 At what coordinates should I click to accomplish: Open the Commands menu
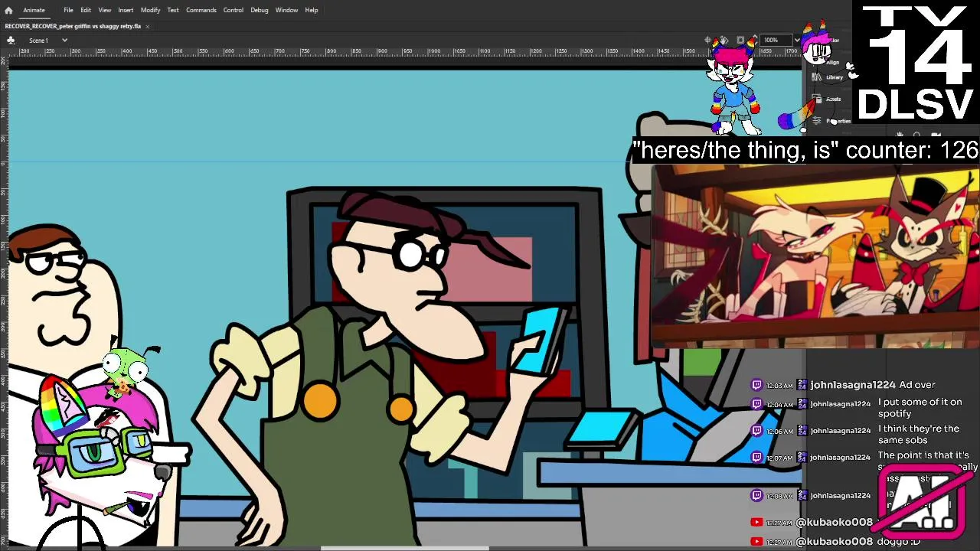pos(201,10)
